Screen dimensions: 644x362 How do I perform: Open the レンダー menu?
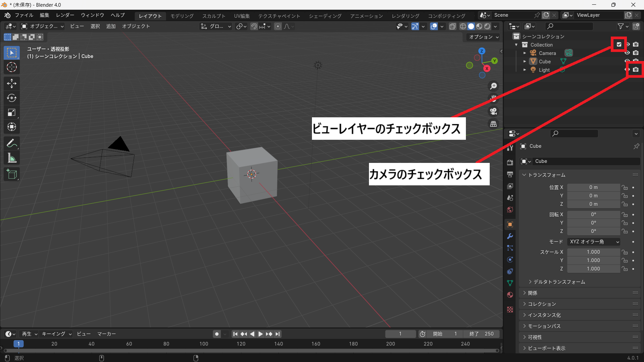coord(65,15)
